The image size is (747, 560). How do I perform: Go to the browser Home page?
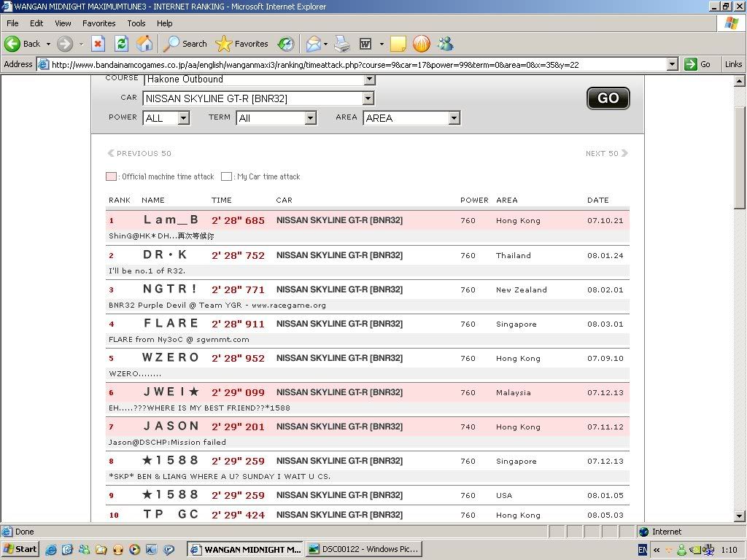click(144, 44)
